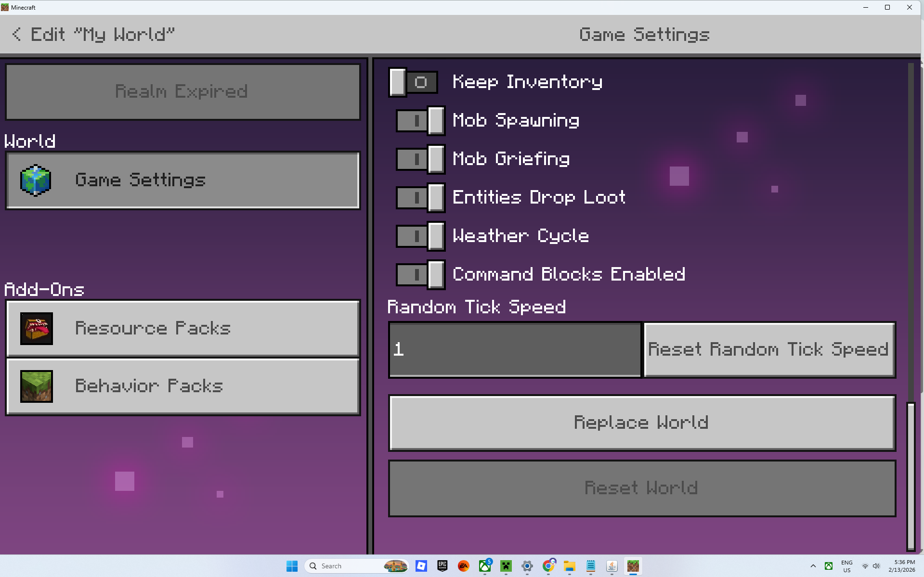The height and width of the screenshot is (577, 924).
Task: Click the globe icon on Game Settings
Action: click(36, 180)
